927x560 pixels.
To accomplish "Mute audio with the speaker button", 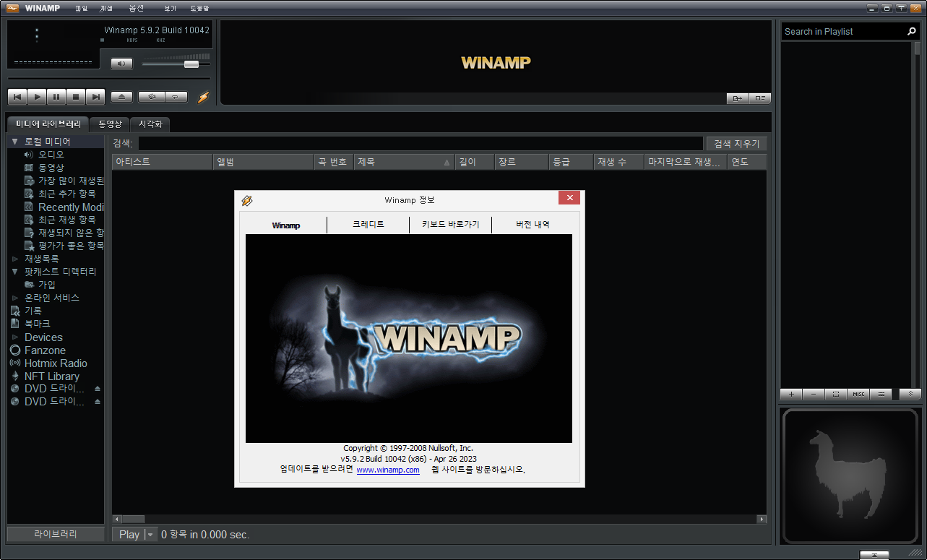I will point(121,64).
